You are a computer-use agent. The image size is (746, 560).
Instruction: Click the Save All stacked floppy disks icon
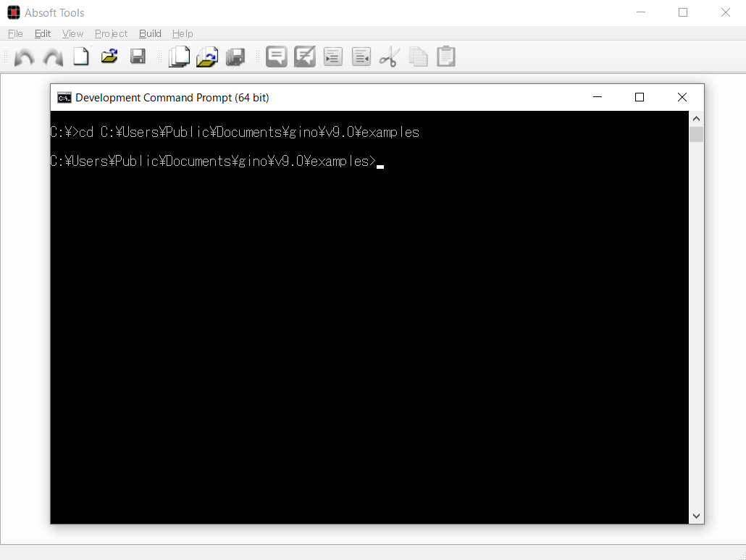pos(235,57)
